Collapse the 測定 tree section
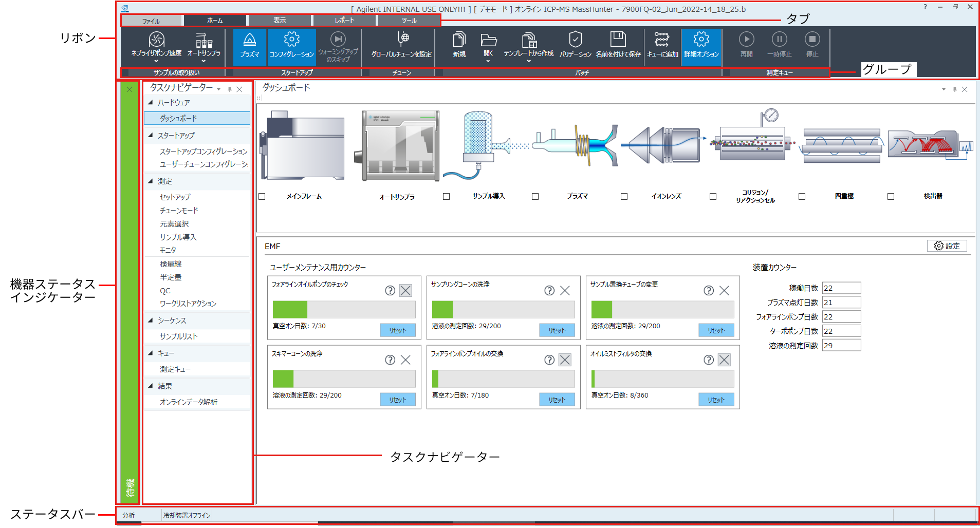Image resolution: width=980 pixels, height=528 pixels. (x=151, y=181)
